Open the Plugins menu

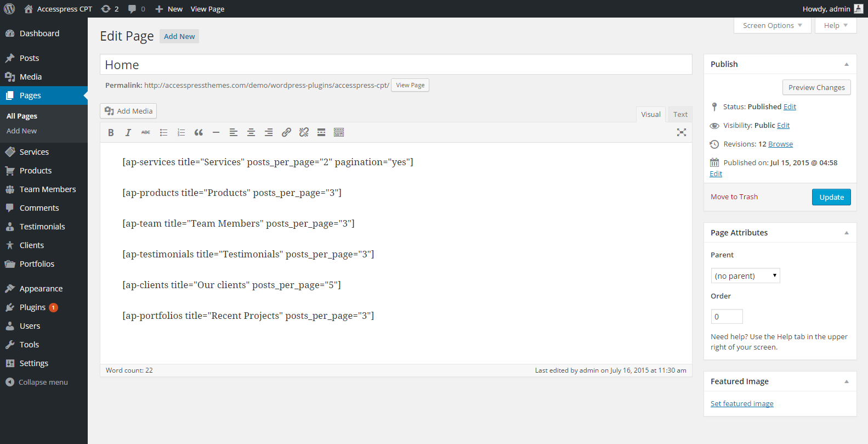coord(44,307)
